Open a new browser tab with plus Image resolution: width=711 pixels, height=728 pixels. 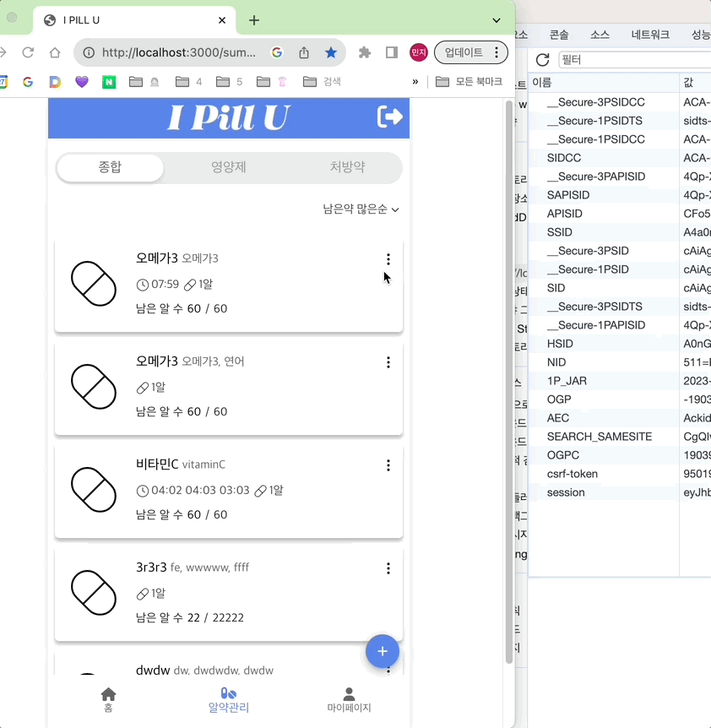click(254, 20)
